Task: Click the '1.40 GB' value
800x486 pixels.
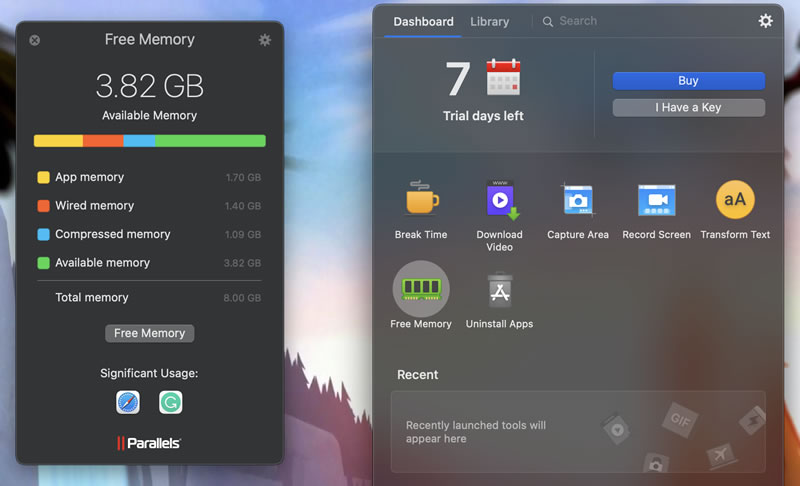Action: click(243, 206)
